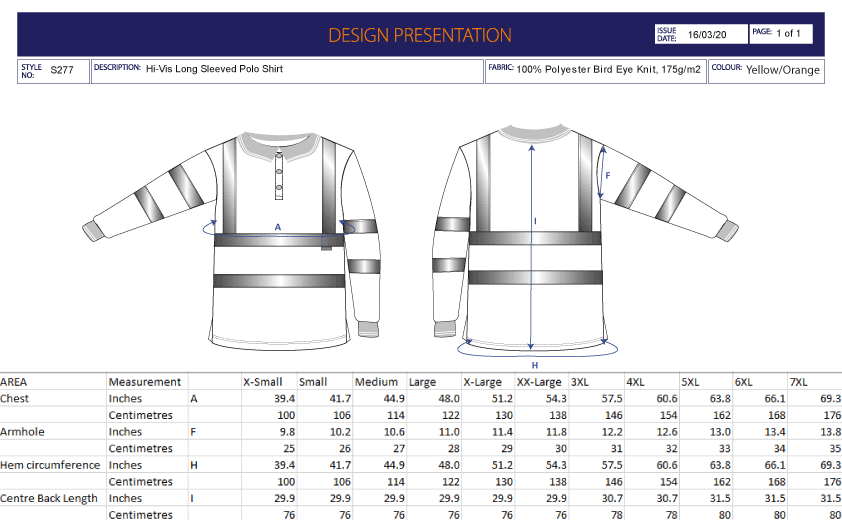This screenshot has height=520, width=842.
Task: Select Centre Back Length inches X-Small cell 29.9
Action: point(285,499)
